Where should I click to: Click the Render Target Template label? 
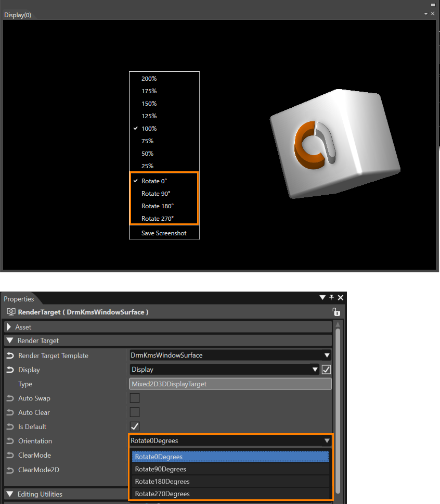coord(54,356)
